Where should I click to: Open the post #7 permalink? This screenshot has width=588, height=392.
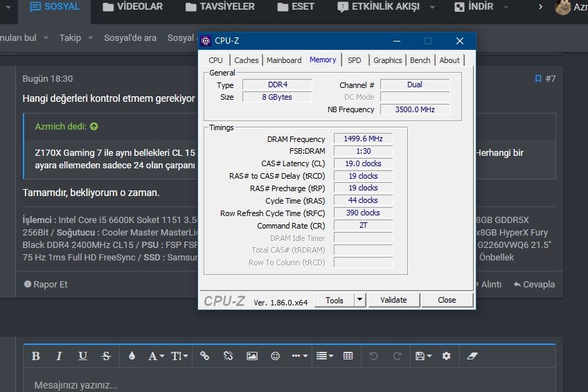tap(551, 78)
